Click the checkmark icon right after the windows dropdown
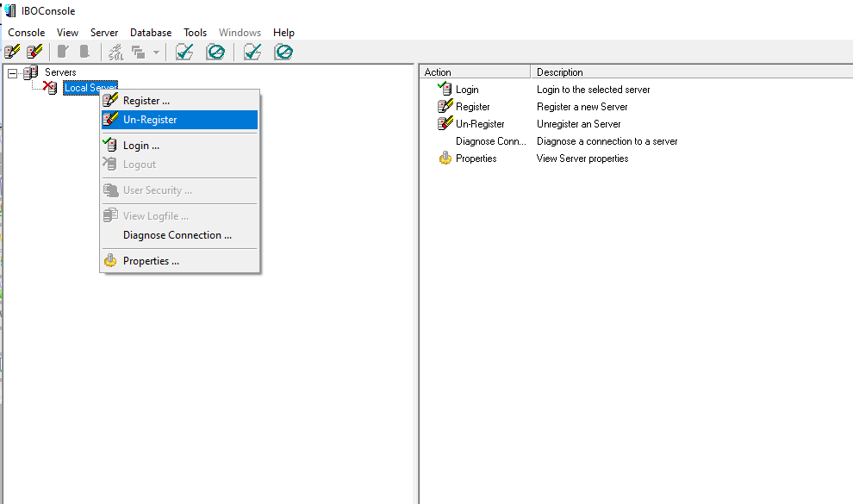 (184, 53)
